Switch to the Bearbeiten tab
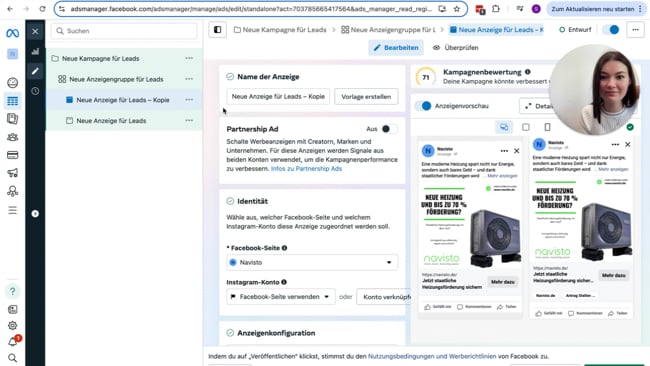650x366 pixels. coord(396,48)
